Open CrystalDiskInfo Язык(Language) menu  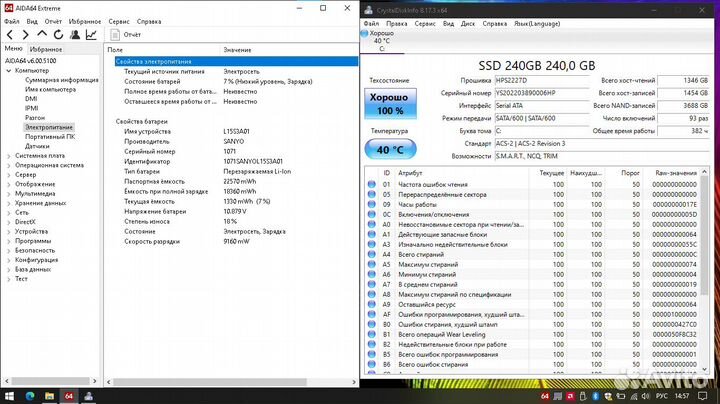pos(537,23)
